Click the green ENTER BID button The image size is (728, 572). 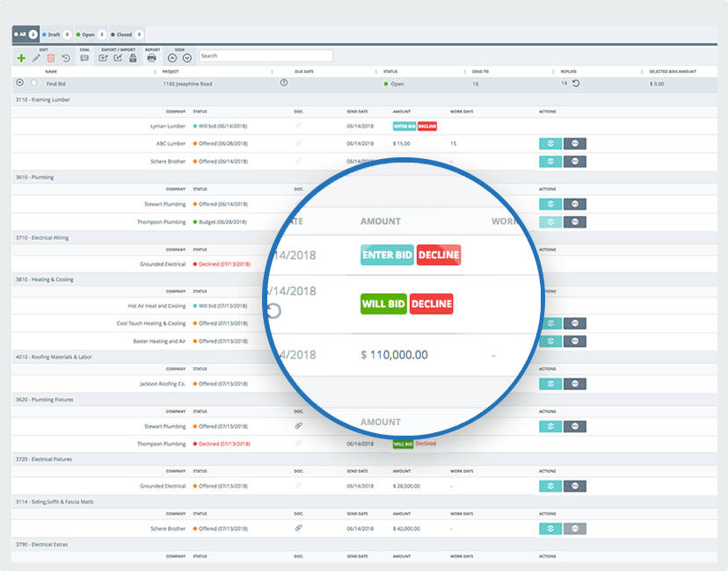pos(386,255)
